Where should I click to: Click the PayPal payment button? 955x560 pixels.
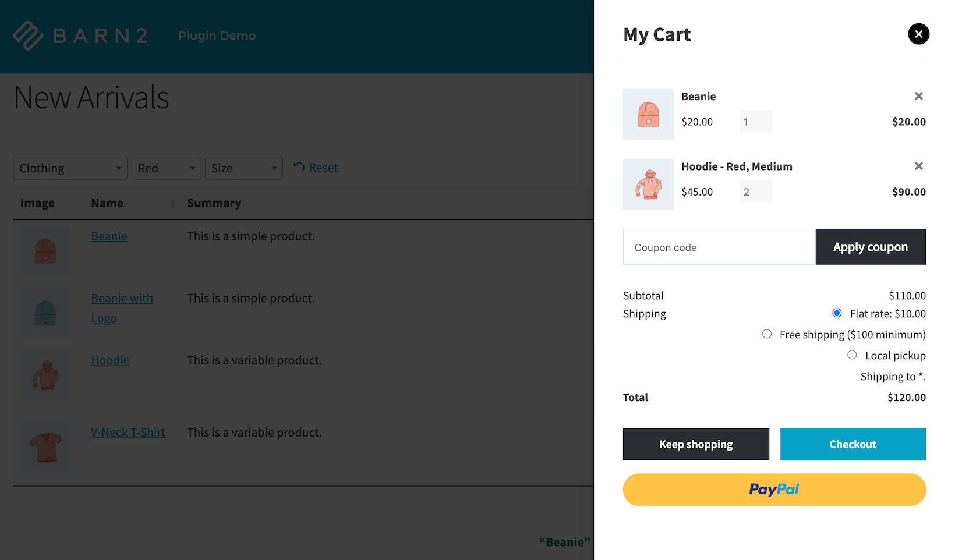tap(774, 489)
